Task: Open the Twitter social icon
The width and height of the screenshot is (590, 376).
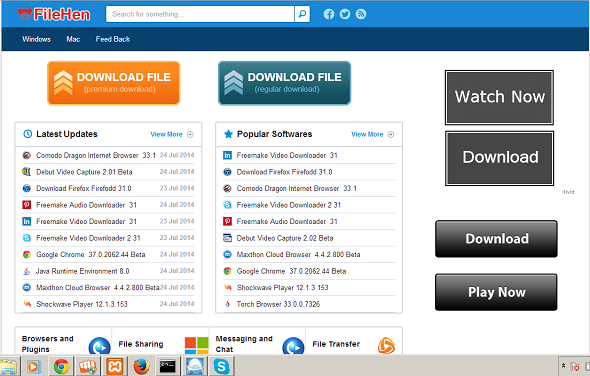Action: coord(345,14)
